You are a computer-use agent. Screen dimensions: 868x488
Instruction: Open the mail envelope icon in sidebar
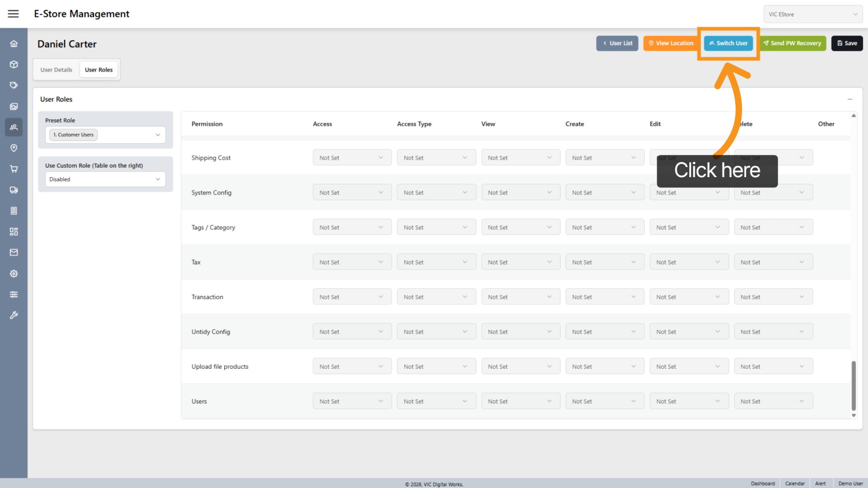(14, 253)
